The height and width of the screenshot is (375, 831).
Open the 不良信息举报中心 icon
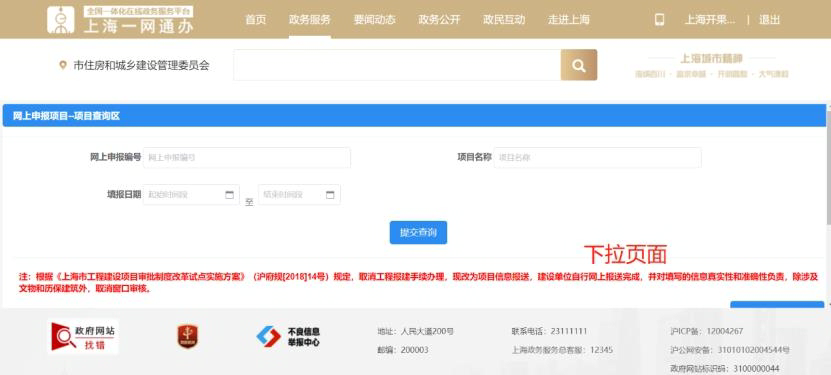point(288,337)
